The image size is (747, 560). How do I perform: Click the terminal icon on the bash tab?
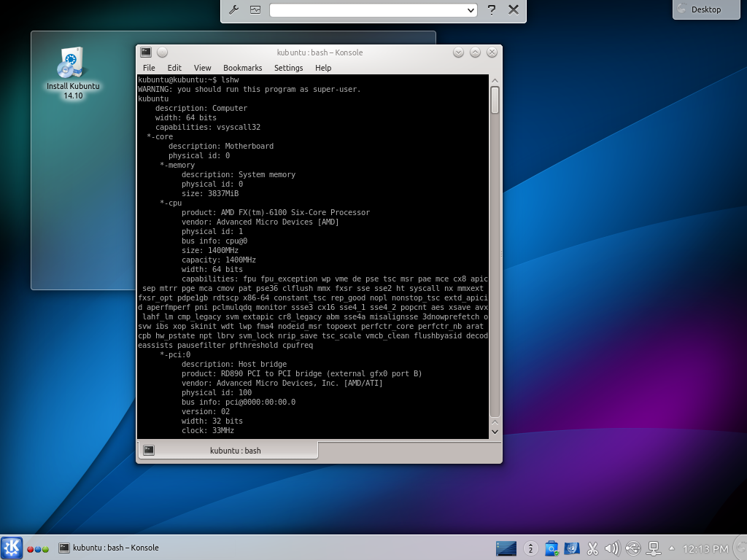[x=149, y=450]
